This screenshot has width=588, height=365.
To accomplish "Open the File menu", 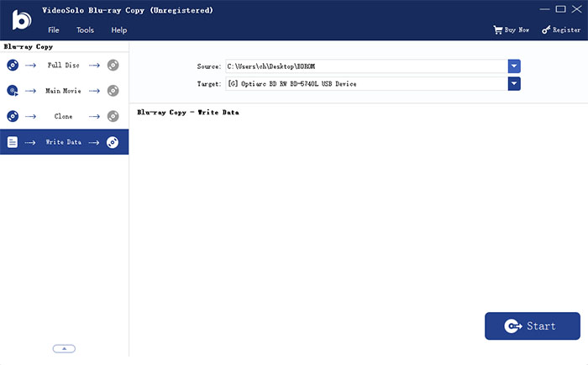I will [x=53, y=30].
